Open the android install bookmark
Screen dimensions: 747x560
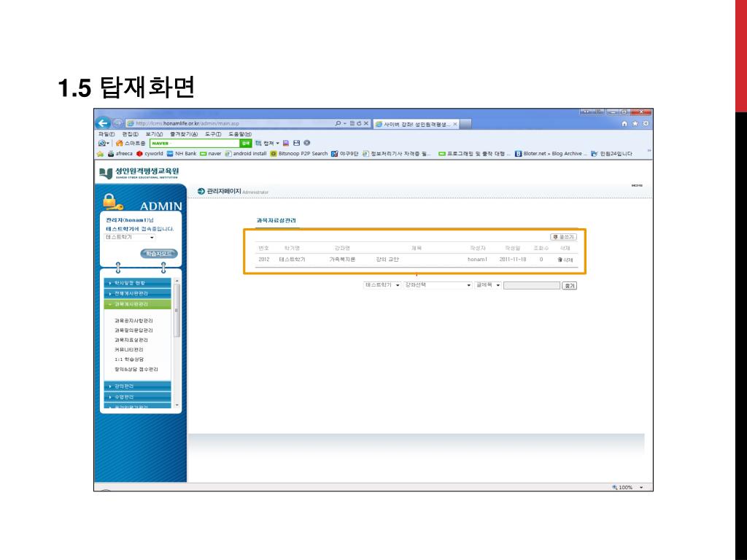(246, 154)
